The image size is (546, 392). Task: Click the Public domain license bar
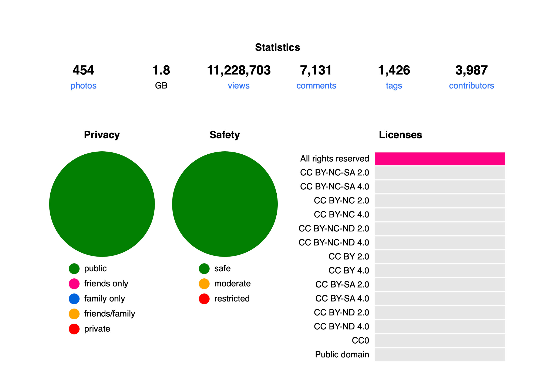point(440,354)
